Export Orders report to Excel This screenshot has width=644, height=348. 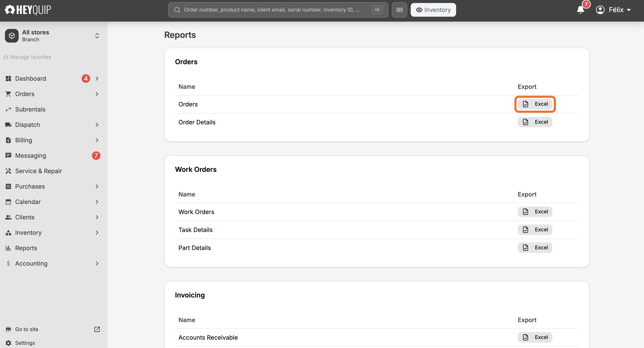(535, 104)
